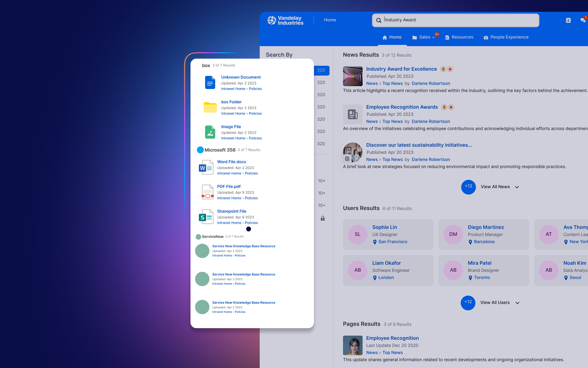This screenshot has height=368, width=588.
Task: Open the Unknown Document box result
Action: pyautogui.click(x=241, y=77)
